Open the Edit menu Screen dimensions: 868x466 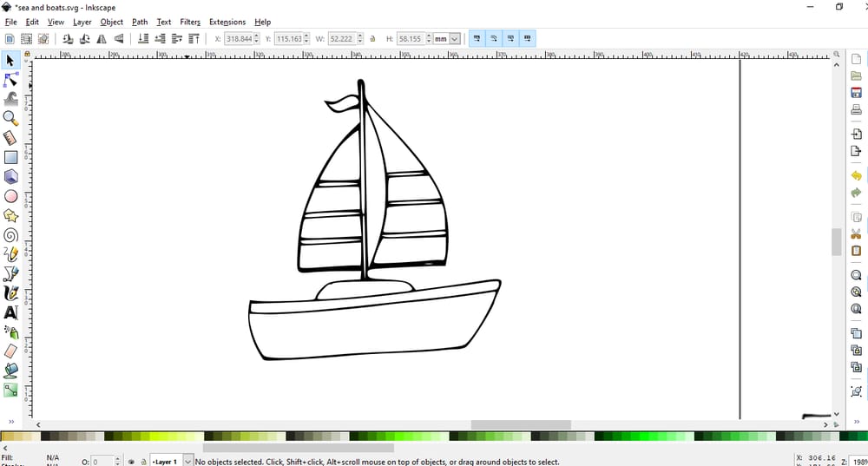(32, 22)
